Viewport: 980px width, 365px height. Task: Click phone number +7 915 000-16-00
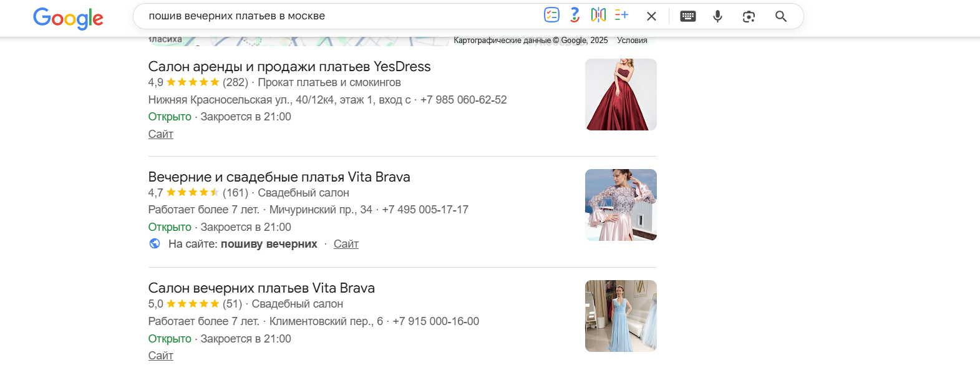[436, 321]
